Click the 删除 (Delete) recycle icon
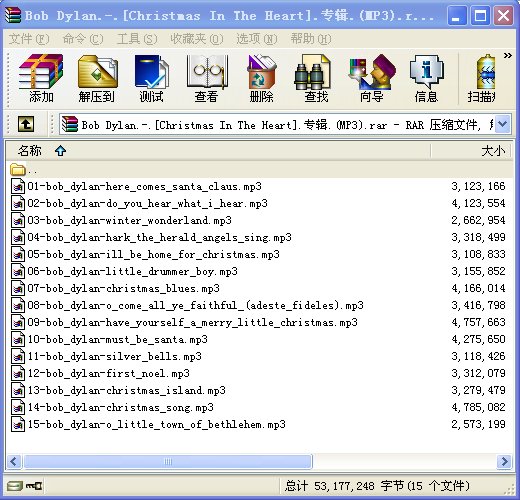Viewport: 520px width, 500px height. 262,79
